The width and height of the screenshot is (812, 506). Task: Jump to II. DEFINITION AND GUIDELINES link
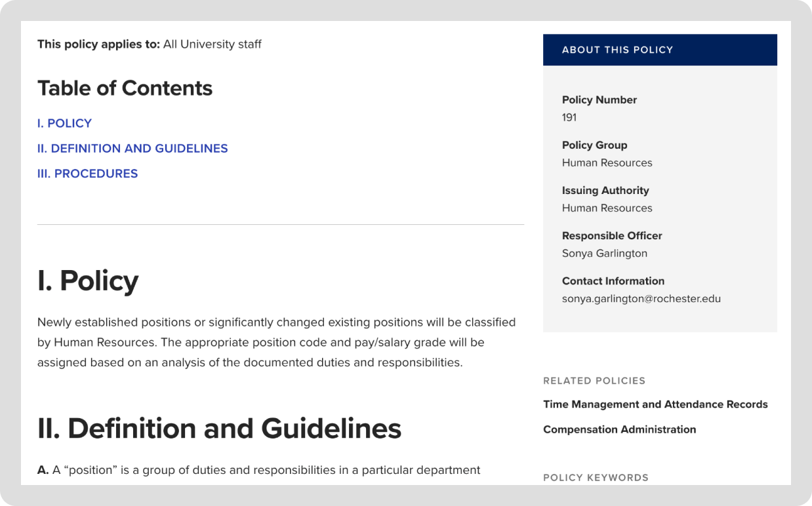point(132,149)
